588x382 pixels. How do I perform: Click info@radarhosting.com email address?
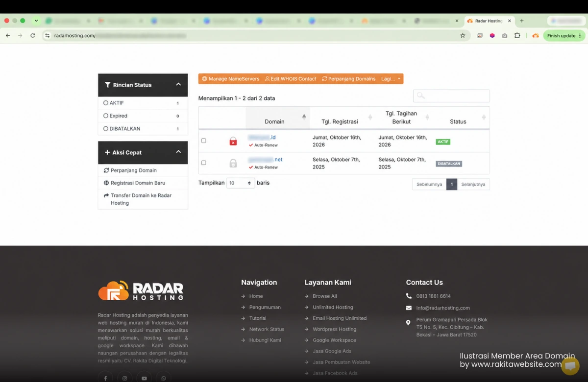point(443,308)
